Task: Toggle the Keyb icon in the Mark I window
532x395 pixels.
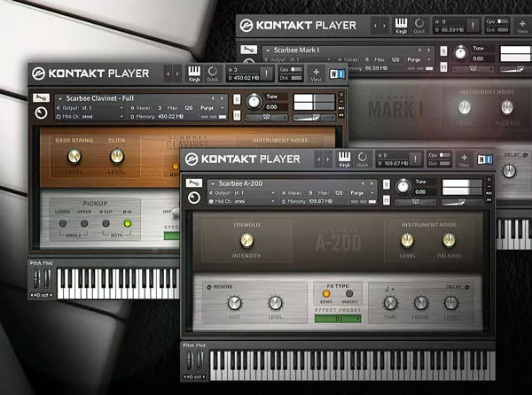Action: coord(401,25)
